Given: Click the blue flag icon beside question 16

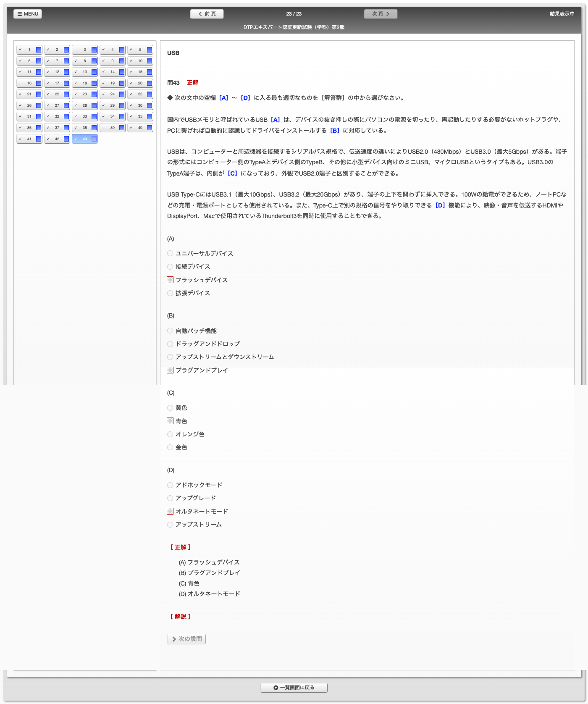Looking at the screenshot, I should (x=39, y=83).
